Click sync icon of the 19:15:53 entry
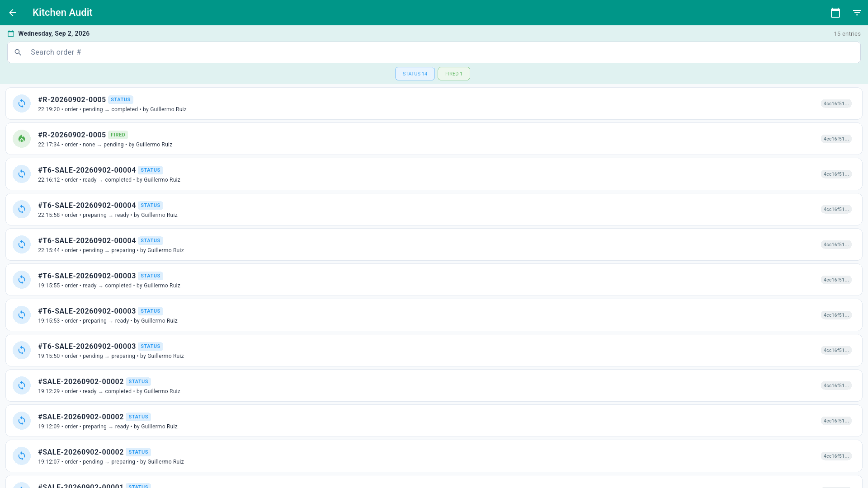This screenshot has height=488, width=868. point(22,315)
